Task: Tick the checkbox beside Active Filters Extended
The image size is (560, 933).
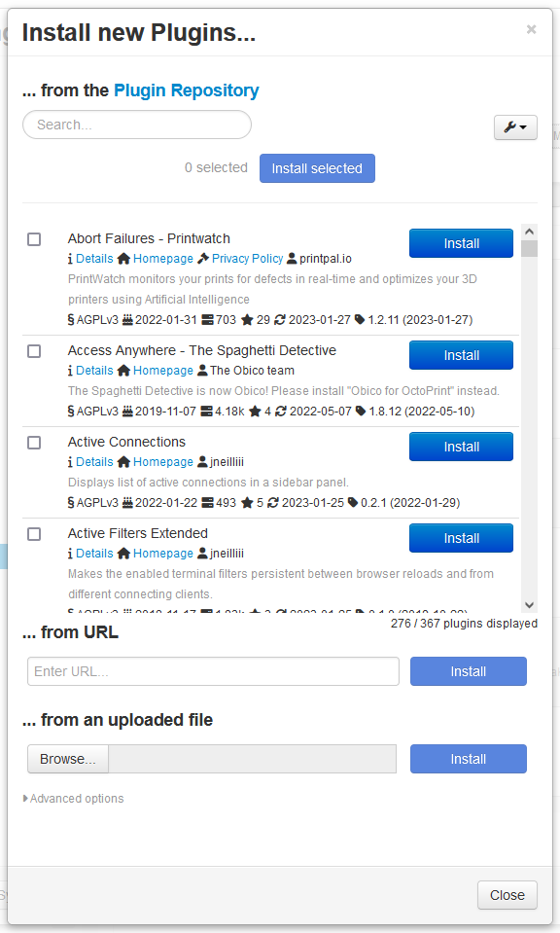Action: (34, 534)
